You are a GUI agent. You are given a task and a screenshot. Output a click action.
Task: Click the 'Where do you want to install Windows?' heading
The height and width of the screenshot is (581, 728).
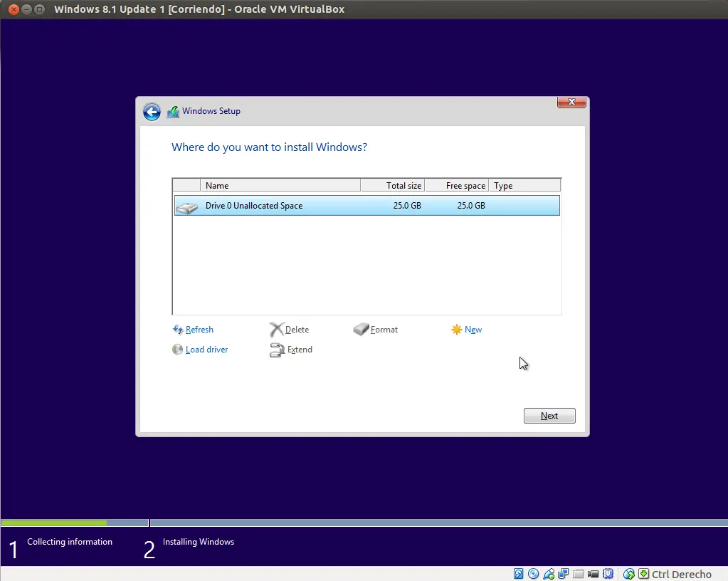tap(269, 147)
